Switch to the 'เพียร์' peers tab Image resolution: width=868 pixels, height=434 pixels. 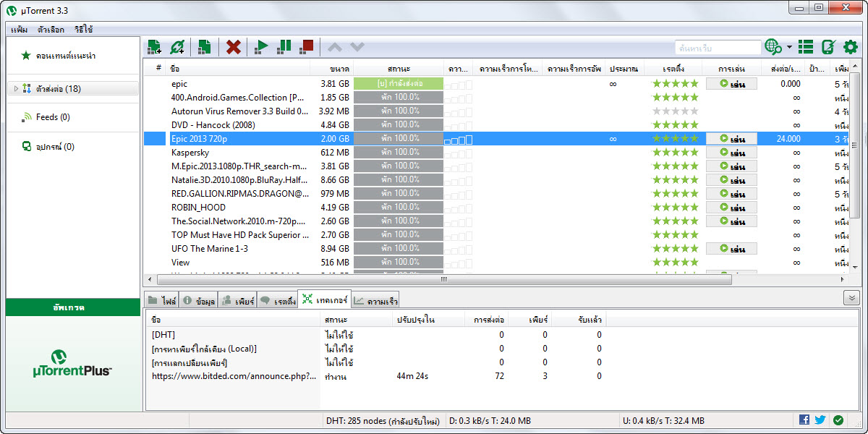(x=237, y=300)
